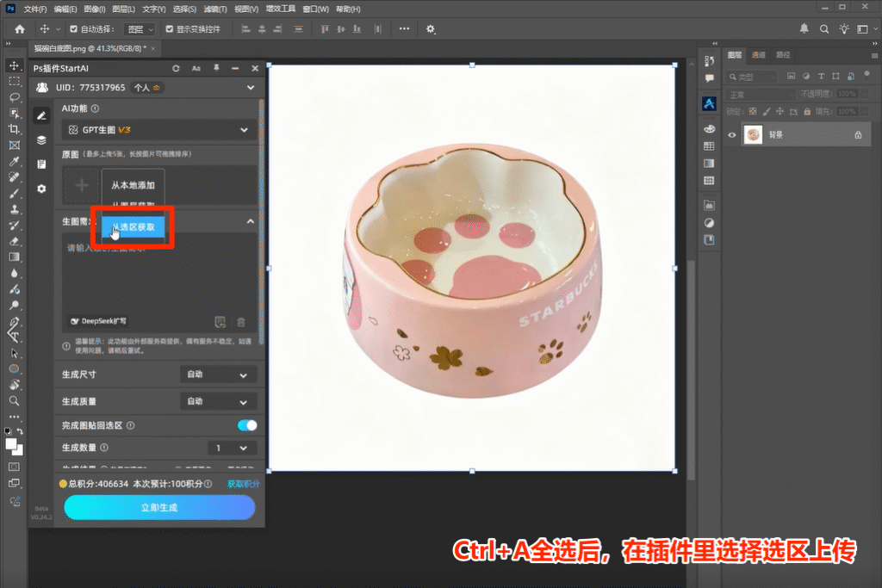Toggle 完成图贴回选区 switch
The image size is (882, 588).
tap(247, 425)
